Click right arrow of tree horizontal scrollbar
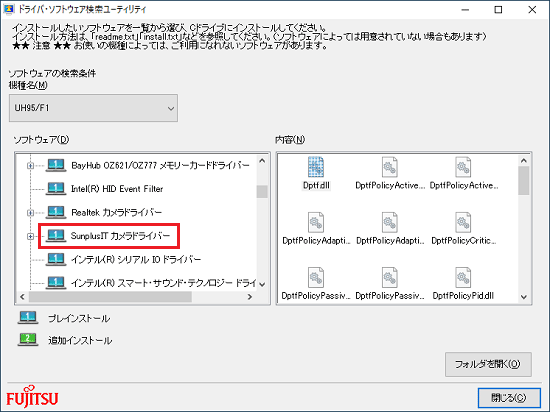550x412 pixels. click(x=250, y=297)
